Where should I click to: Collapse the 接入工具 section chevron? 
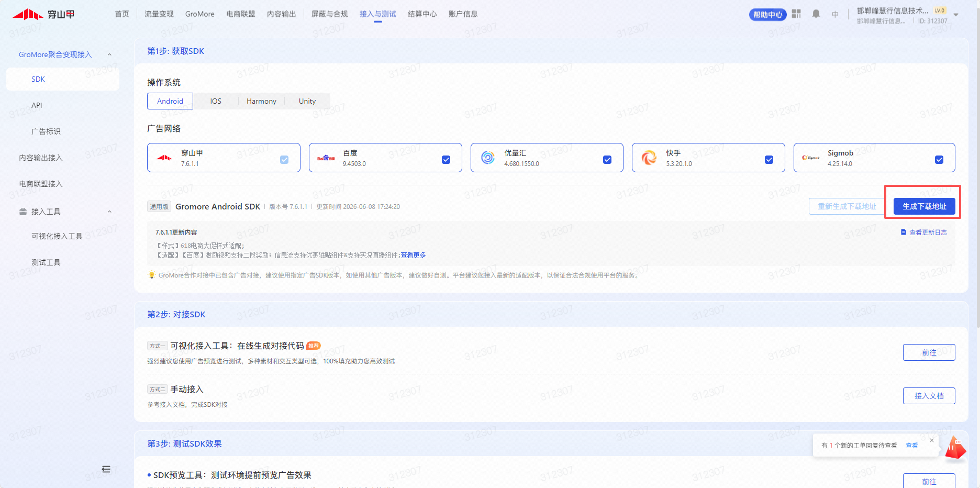(109, 212)
